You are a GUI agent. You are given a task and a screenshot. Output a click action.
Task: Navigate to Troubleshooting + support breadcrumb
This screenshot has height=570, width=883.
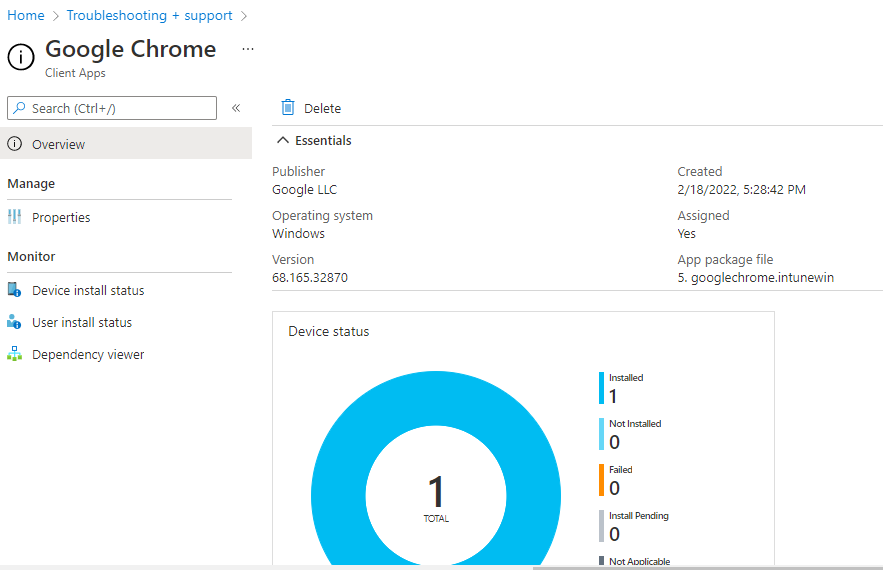pyautogui.click(x=149, y=15)
